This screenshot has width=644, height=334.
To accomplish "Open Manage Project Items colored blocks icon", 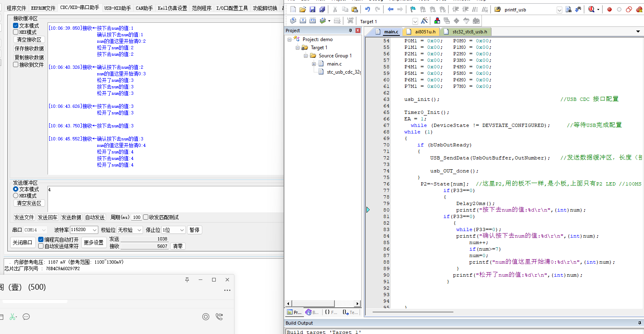I will tap(437, 21).
